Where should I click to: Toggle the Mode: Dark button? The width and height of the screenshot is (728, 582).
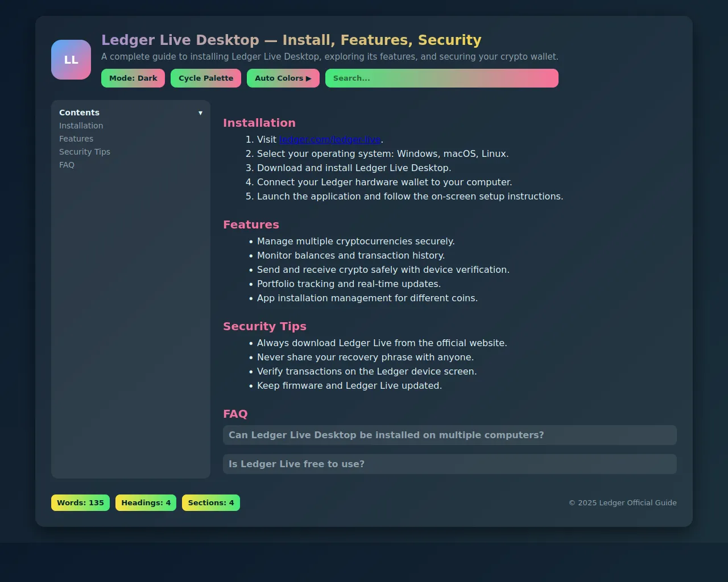pyautogui.click(x=133, y=78)
